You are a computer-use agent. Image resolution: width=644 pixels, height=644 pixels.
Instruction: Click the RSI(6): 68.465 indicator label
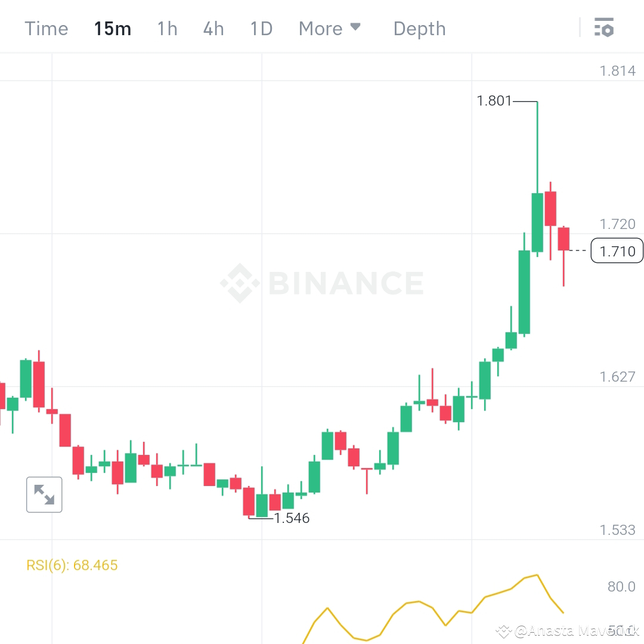73,565
